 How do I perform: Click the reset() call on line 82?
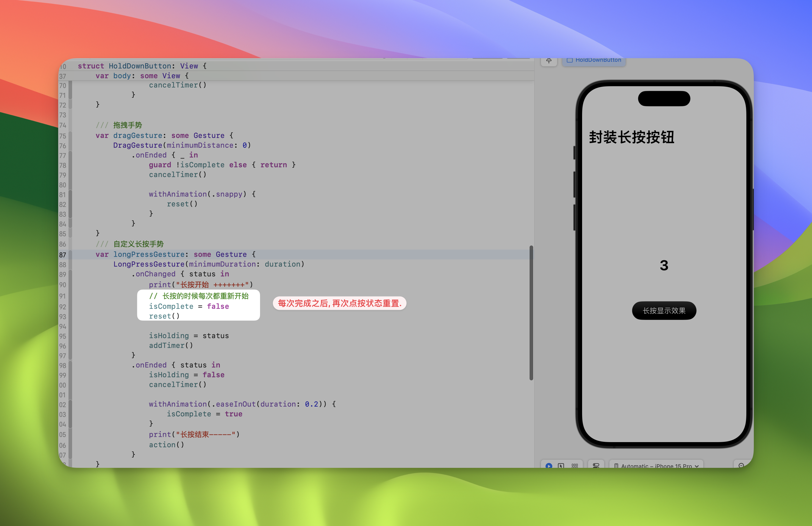(x=182, y=204)
